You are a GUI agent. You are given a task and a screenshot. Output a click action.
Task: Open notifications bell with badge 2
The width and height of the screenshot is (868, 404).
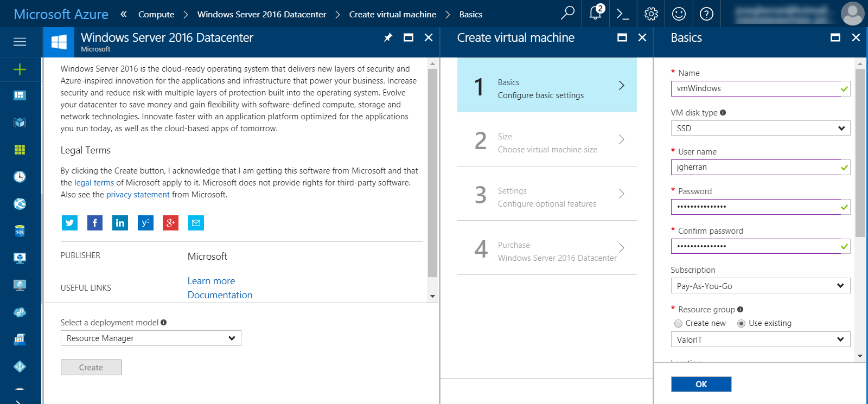click(x=596, y=13)
